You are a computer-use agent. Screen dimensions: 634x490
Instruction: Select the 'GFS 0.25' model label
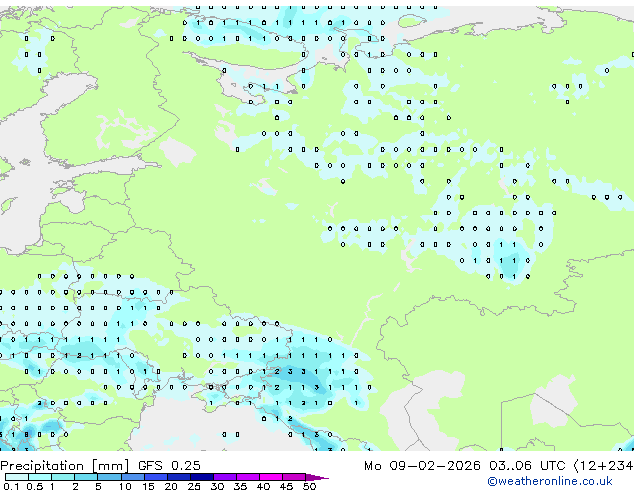coord(169,466)
